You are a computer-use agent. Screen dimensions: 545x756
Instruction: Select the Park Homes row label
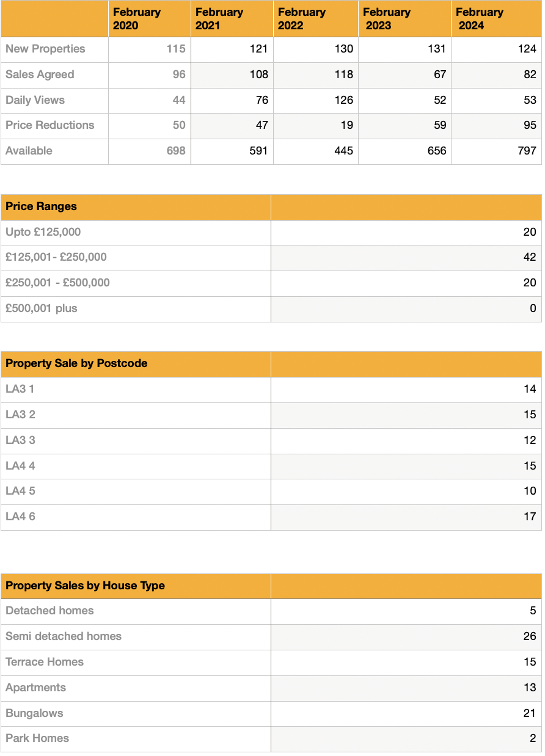pos(37,738)
